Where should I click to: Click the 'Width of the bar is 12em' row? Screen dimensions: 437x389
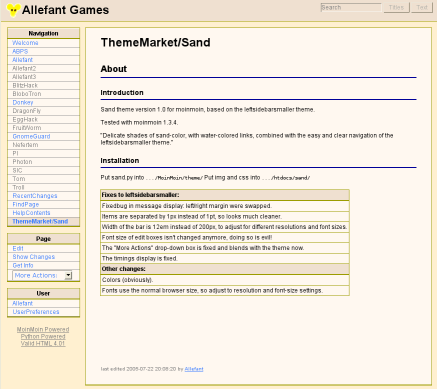pyautogui.click(x=225, y=227)
